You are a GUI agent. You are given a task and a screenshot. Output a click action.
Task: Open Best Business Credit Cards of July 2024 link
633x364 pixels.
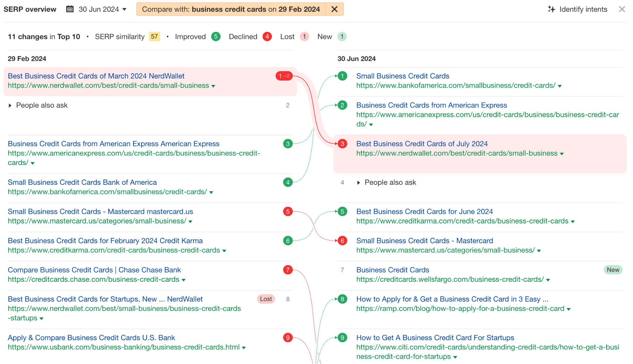422,143
